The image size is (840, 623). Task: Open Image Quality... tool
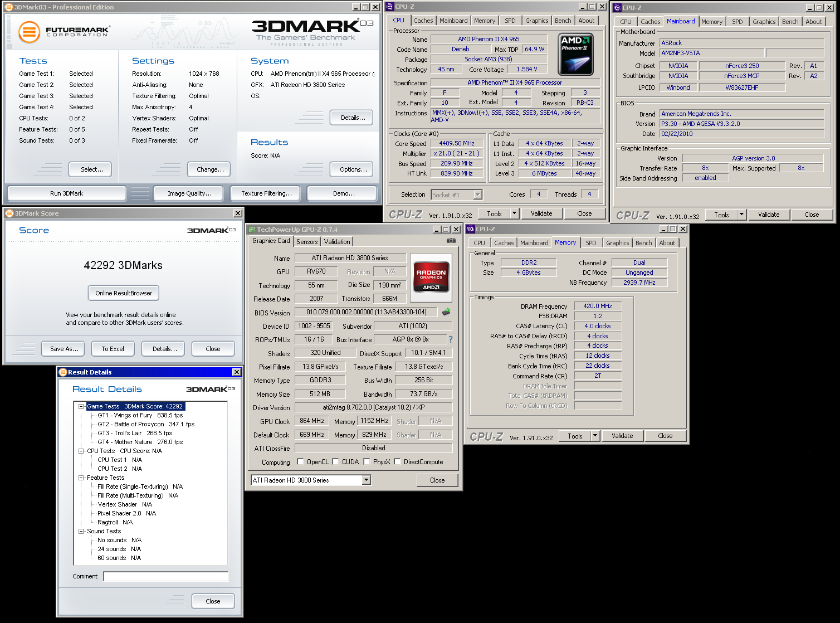[189, 193]
